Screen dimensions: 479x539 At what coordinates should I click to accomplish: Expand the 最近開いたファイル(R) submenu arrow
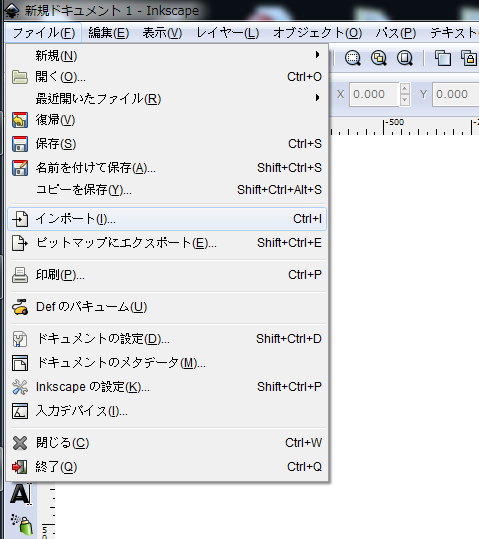(317, 98)
